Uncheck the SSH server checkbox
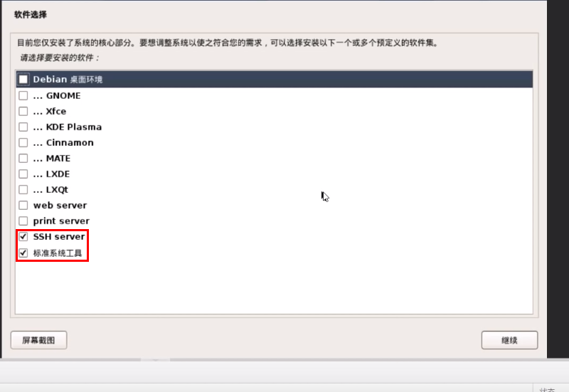 (x=23, y=237)
